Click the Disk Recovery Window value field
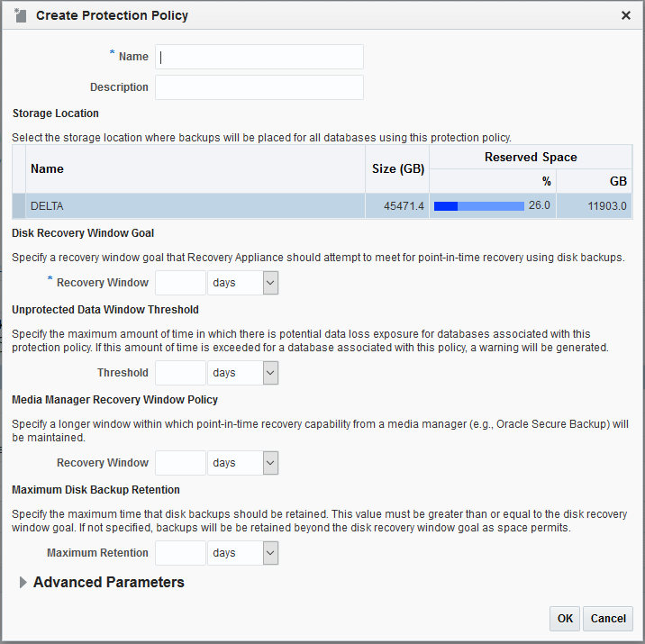 click(180, 283)
